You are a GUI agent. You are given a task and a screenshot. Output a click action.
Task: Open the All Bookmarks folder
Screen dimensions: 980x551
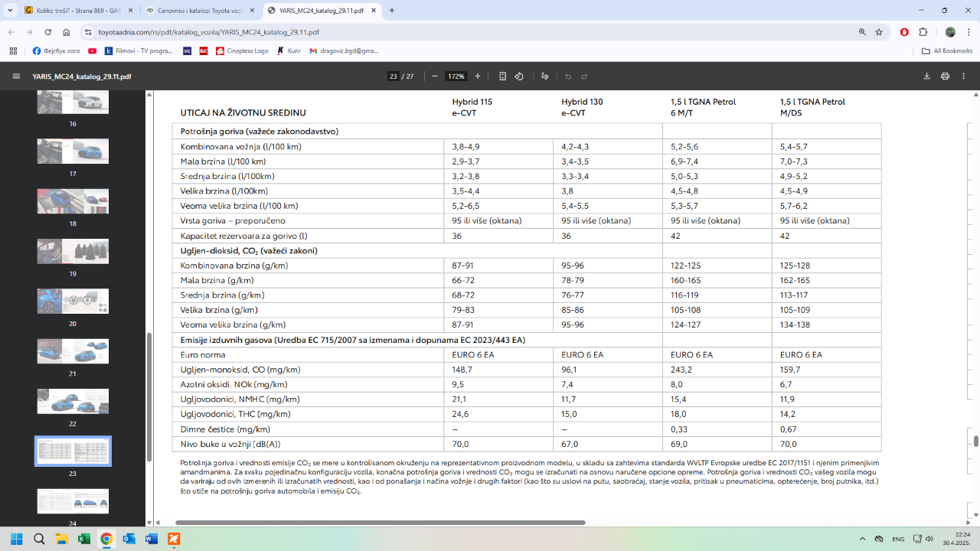tap(947, 51)
